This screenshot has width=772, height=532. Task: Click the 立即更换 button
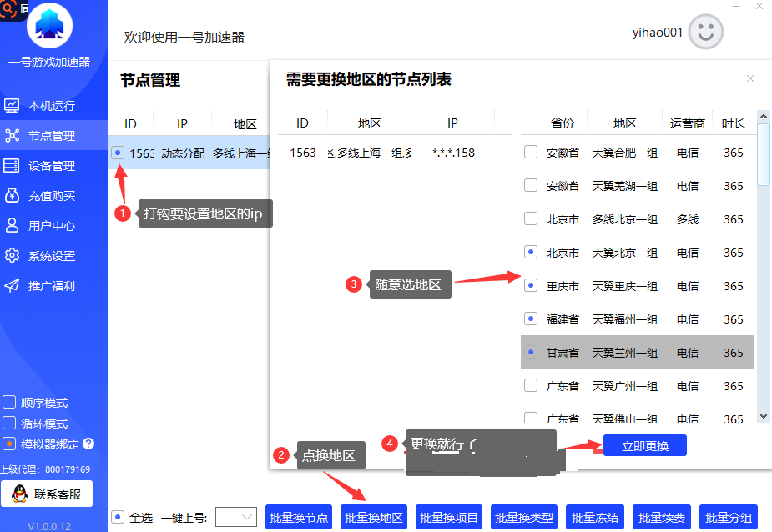(645, 446)
